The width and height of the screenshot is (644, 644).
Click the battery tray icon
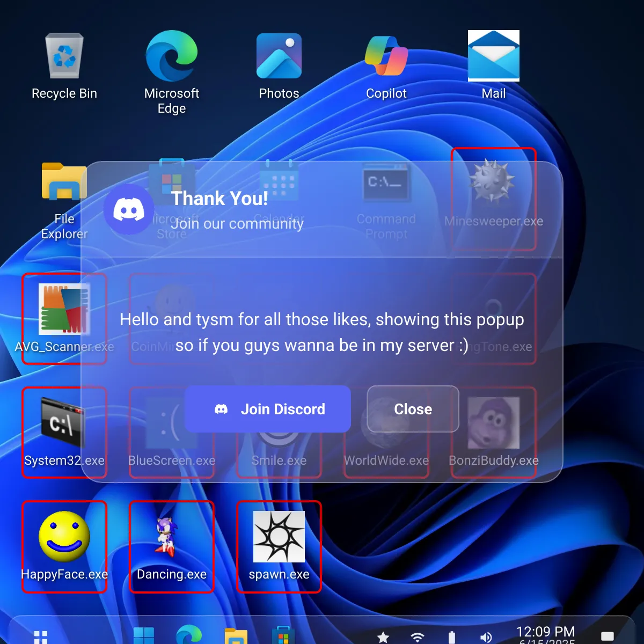(452, 638)
